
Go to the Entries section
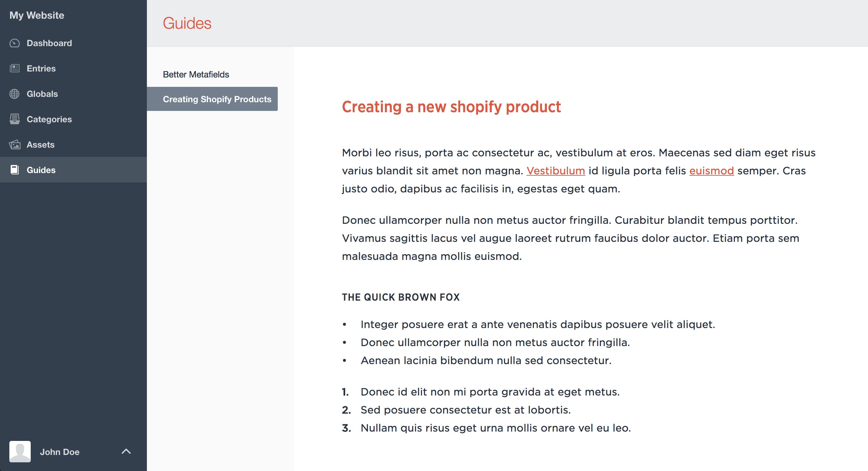[x=41, y=68]
